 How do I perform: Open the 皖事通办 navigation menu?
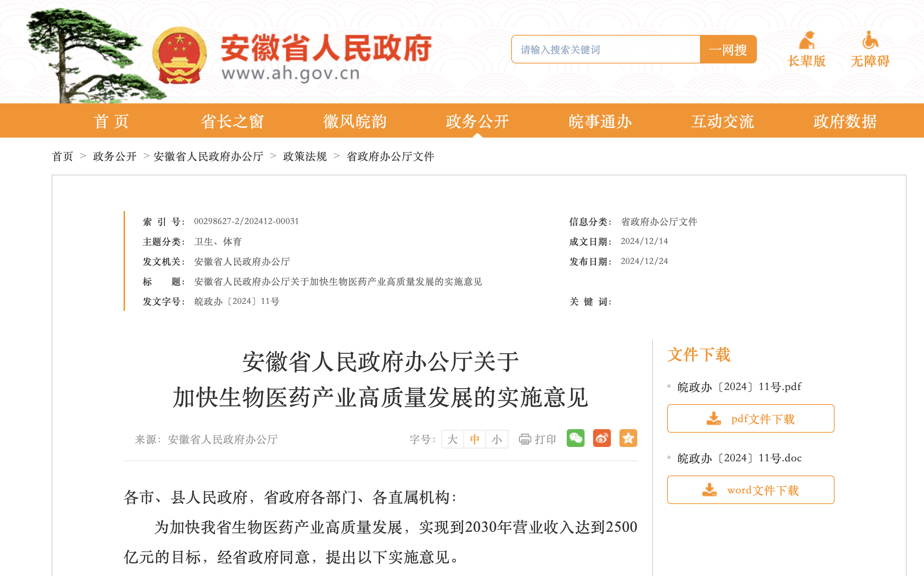(600, 121)
